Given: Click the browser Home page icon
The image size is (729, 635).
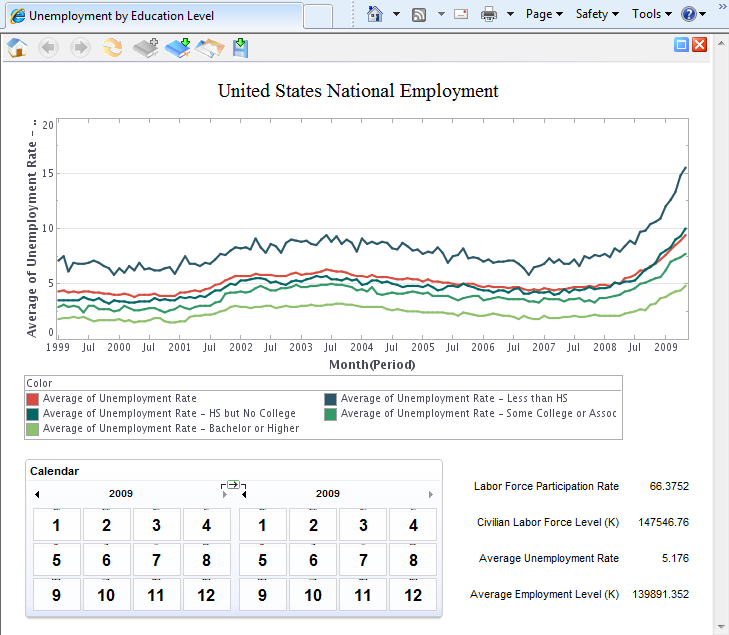Looking at the screenshot, I should (375, 14).
